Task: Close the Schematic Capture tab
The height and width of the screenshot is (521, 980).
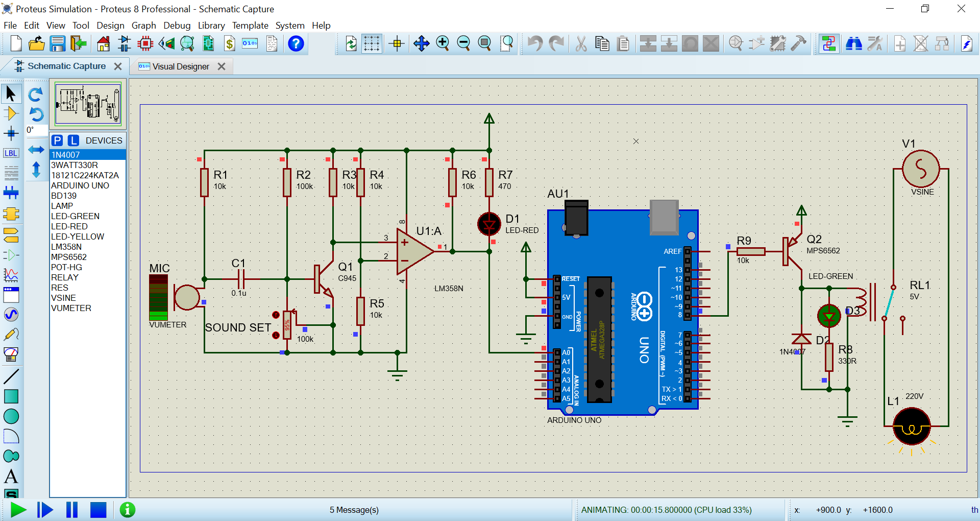Action: 118,66
